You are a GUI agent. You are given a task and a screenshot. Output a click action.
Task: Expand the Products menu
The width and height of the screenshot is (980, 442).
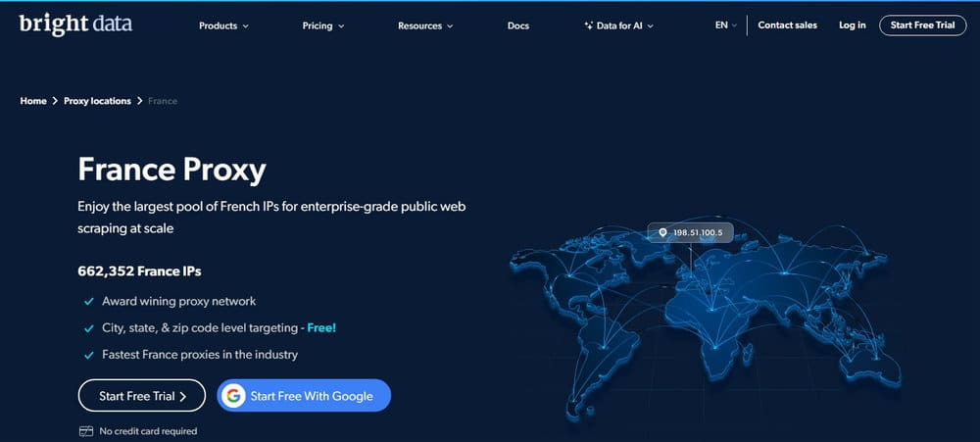click(223, 26)
